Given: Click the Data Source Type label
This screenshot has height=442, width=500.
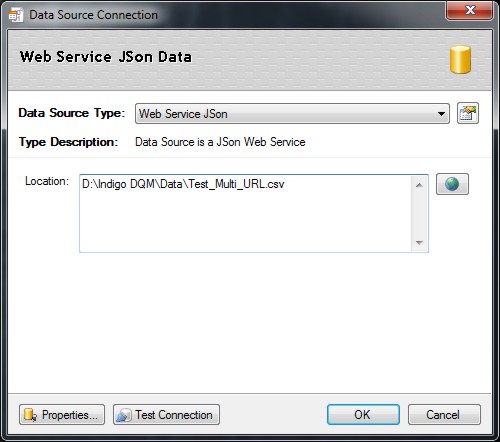Looking at the screenshot, I should [72, 113].
